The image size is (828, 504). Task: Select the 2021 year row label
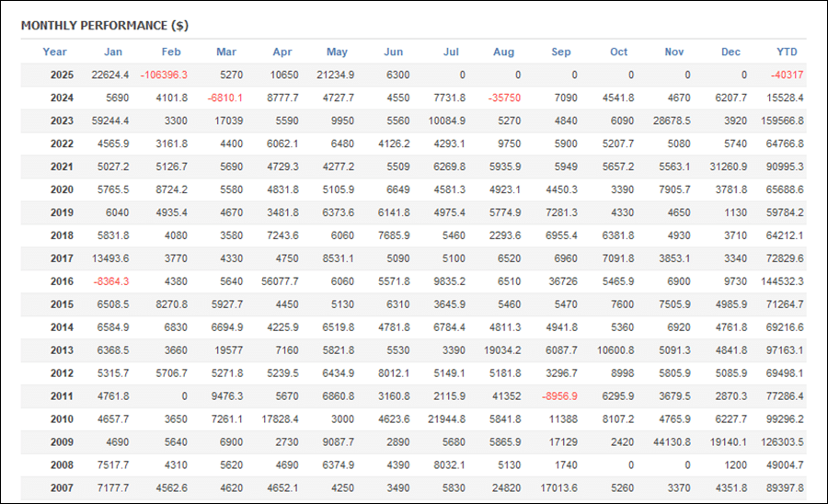(62, 166)
